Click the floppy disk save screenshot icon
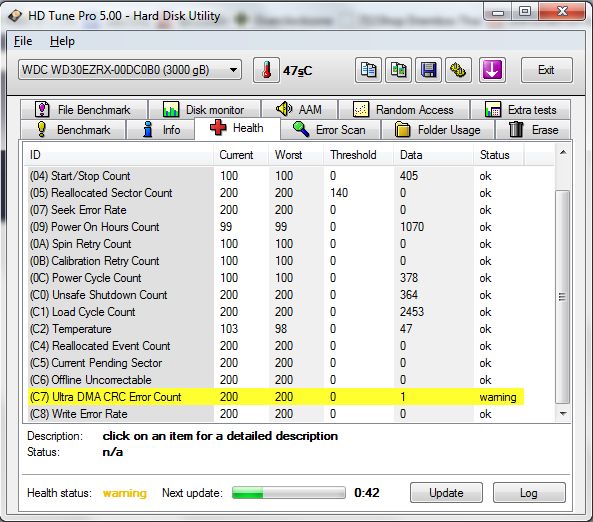Viewport: 593px width, 522px height. tap(428, 70)
